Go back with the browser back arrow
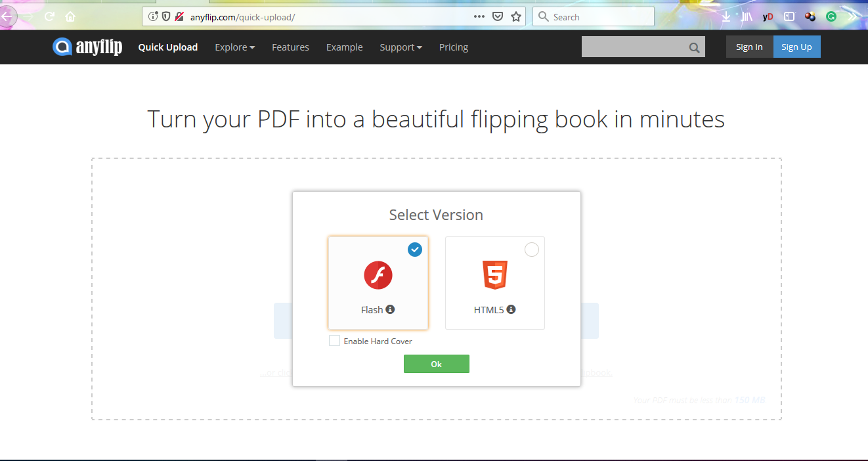 (x=7, y=16)
